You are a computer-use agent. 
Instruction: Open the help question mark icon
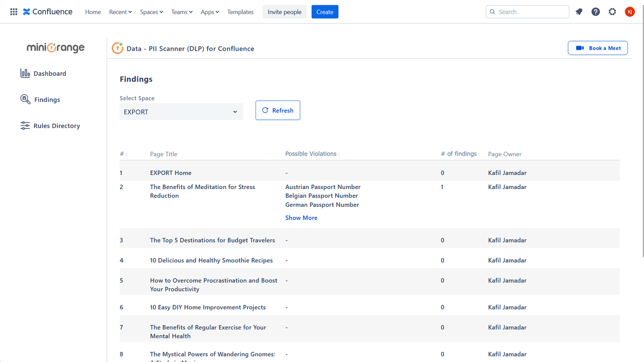596,12
